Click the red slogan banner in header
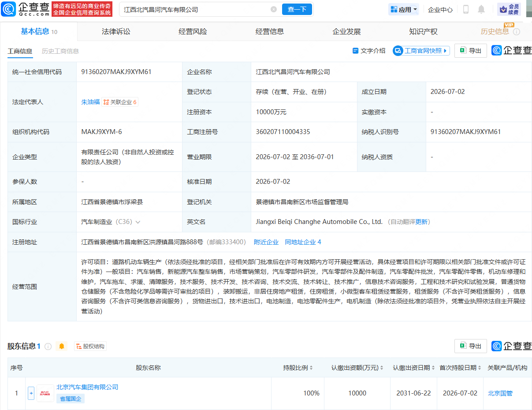Viewport: 532px width, 410px height. 82,9
